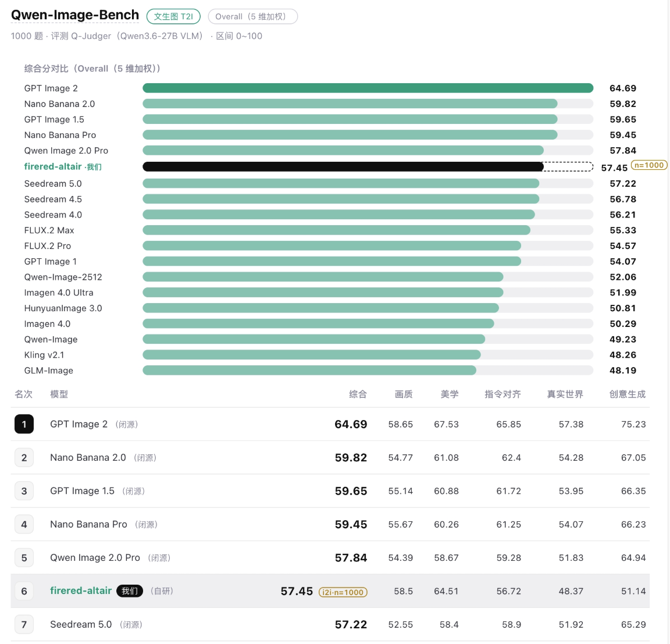Click the GPT Image 1 chart label
This screenshot has height=644, width=670.
[51, 262]
